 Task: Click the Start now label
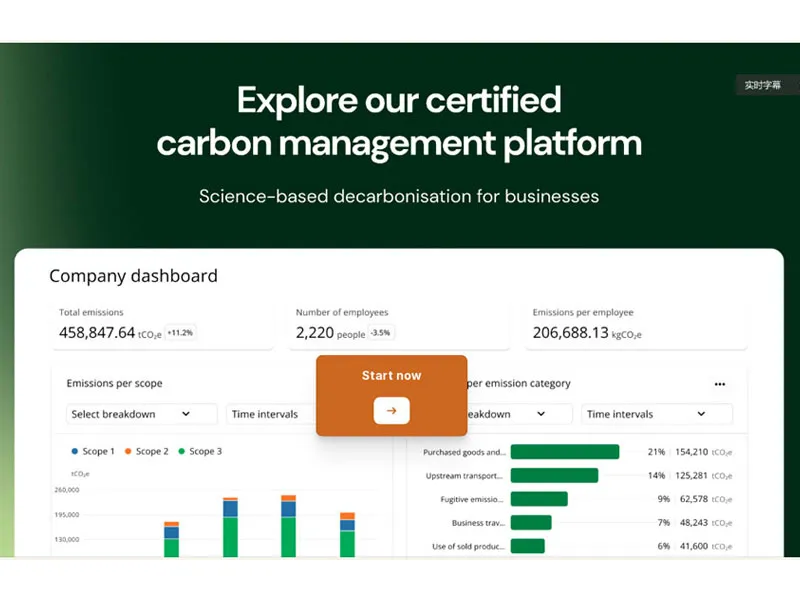point(391,376)
